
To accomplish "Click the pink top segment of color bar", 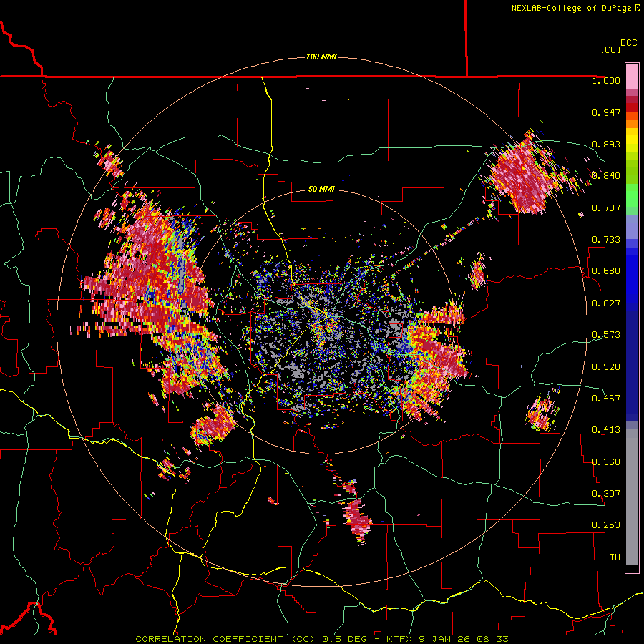I will 632,76.
